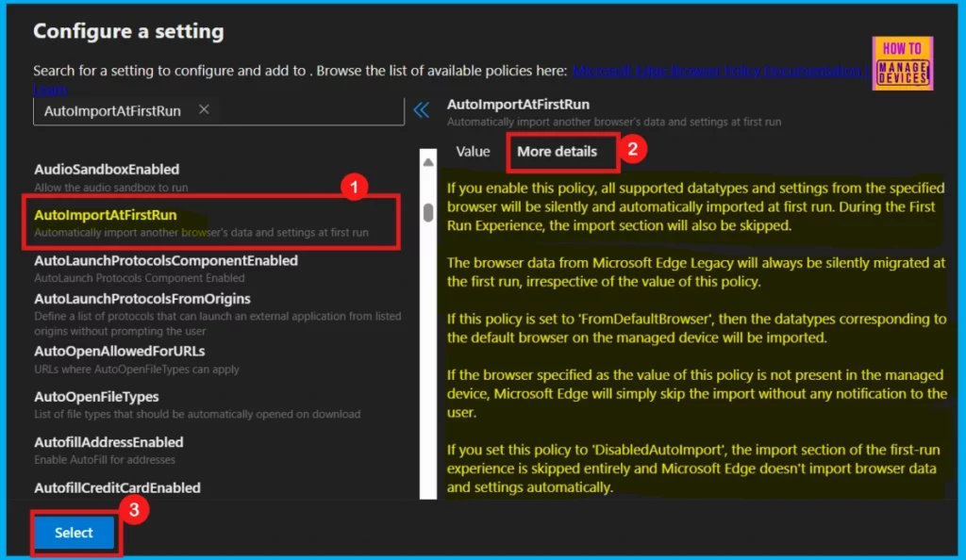966x560 pixels.
Task: Clear the AutoImportAtFirstRun search text
Action: (204, 109)
